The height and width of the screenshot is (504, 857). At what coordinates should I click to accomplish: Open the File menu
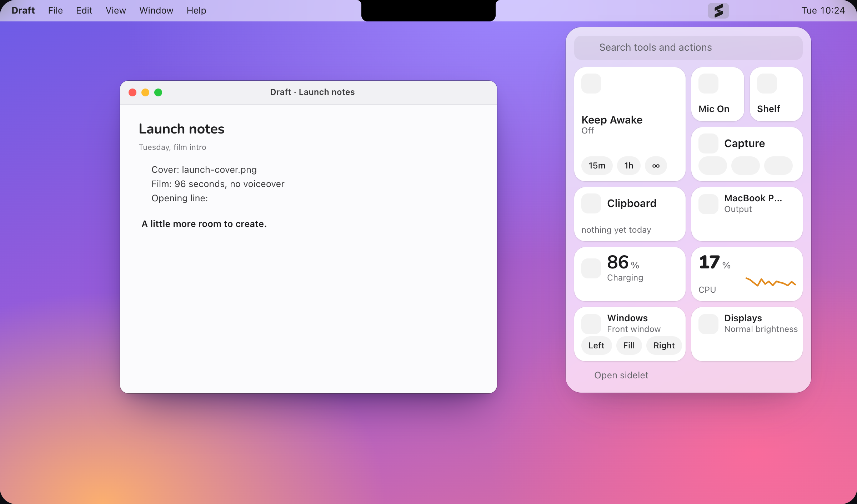tap(55, 10)
